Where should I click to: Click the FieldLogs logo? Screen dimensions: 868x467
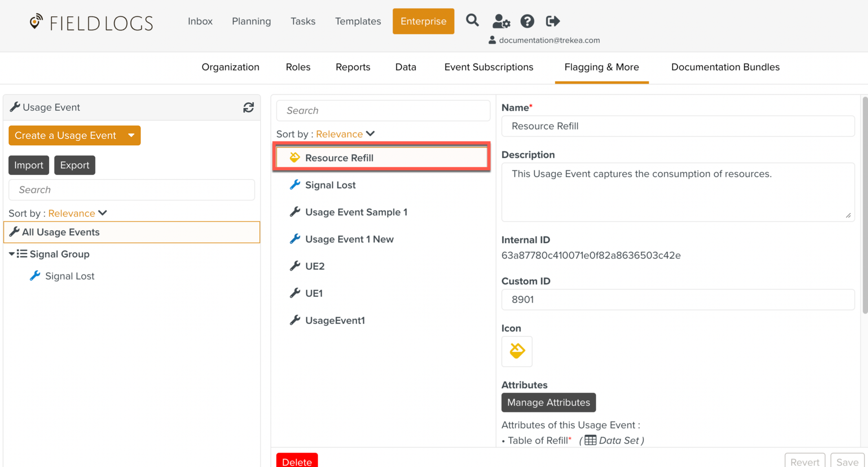click(x=91, y=23)
